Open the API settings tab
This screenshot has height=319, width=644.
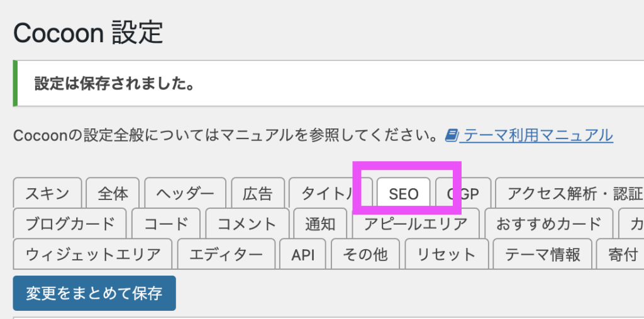[x=303, y=255]
